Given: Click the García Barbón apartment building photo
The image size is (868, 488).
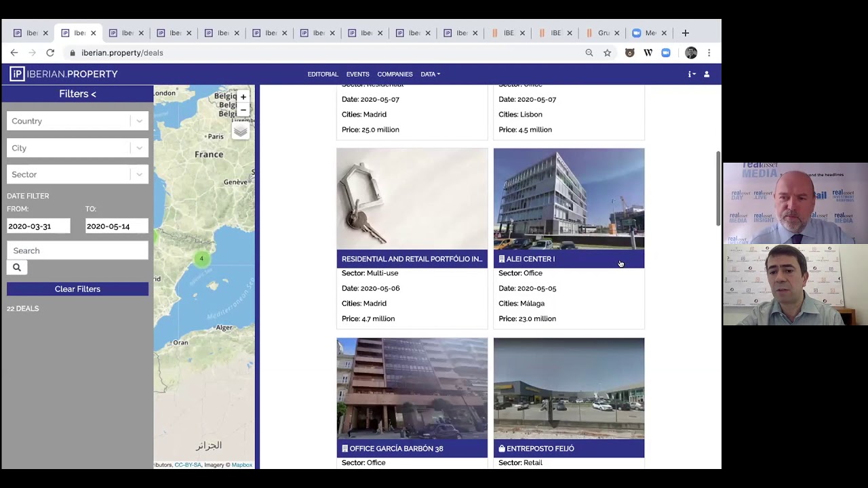Looking at the screenshot, I should (x=412, y=389).
